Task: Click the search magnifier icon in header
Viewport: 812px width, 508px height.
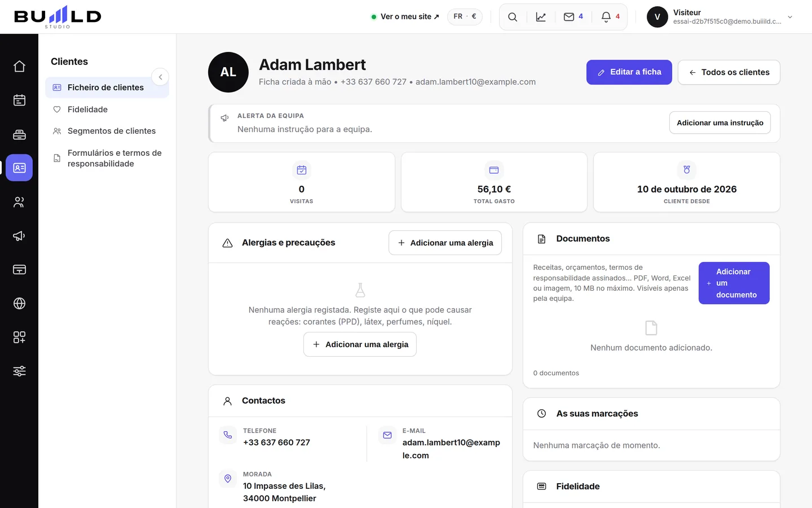Action: (513, 17)
